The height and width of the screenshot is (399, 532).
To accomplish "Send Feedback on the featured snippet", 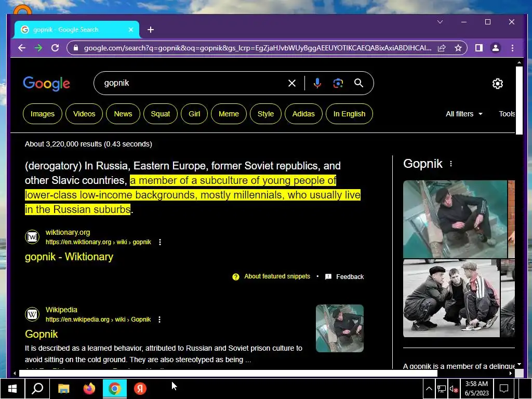I will (x=344, y=277).
